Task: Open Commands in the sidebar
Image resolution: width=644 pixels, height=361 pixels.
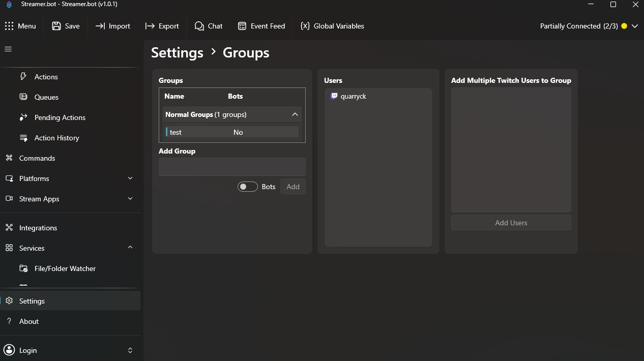Action: pos(37,158)
